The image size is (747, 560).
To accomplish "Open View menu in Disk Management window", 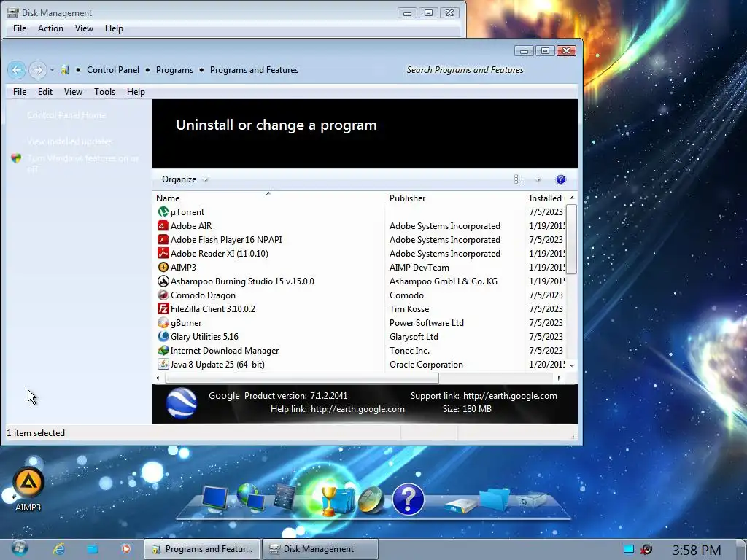I will 84,28.
